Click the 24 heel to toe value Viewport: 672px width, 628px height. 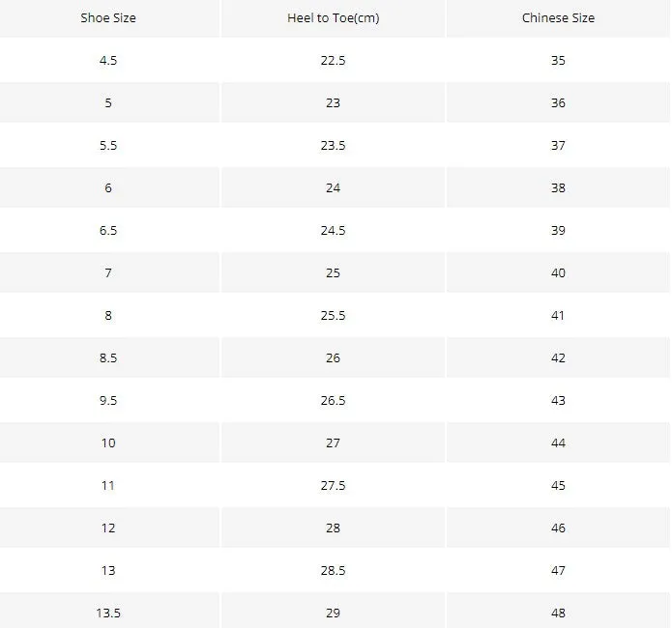pos(333,187)
